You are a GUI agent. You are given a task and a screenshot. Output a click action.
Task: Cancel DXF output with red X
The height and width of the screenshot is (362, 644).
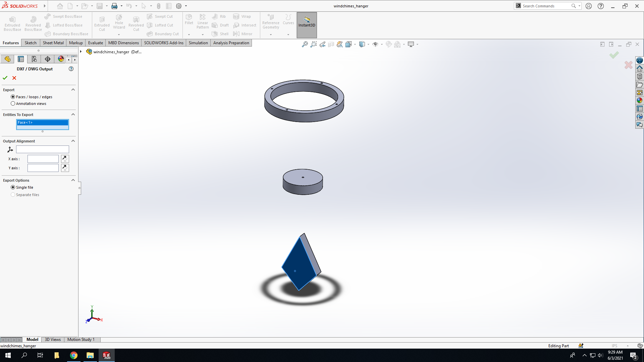14,78
